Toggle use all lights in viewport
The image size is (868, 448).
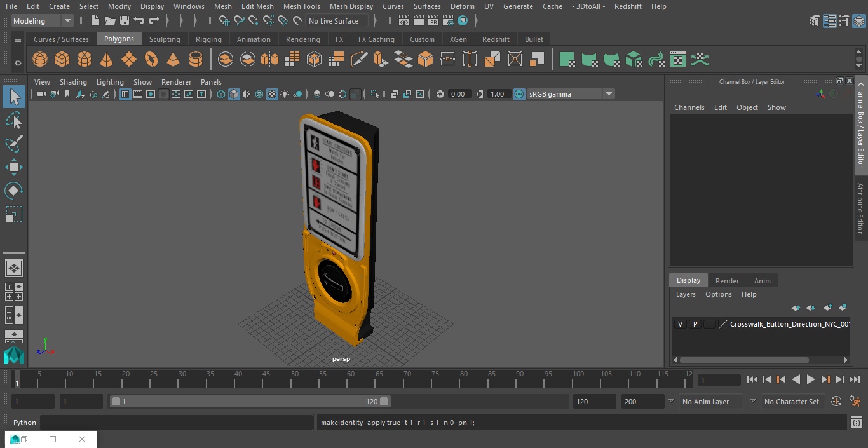point(285,94)
